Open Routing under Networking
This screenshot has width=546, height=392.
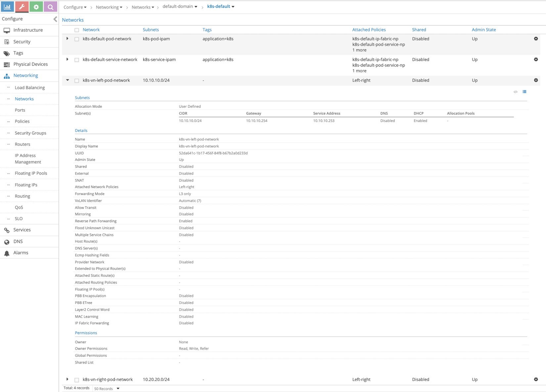click(x=23, y=196)
